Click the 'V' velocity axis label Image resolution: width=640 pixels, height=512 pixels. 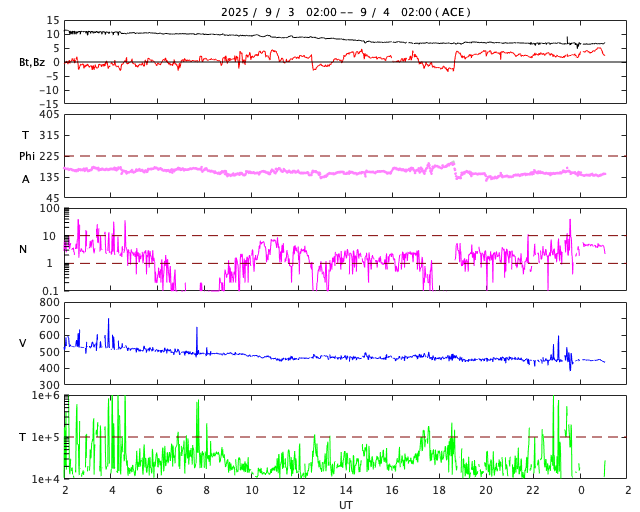click(x=23, y=343)
